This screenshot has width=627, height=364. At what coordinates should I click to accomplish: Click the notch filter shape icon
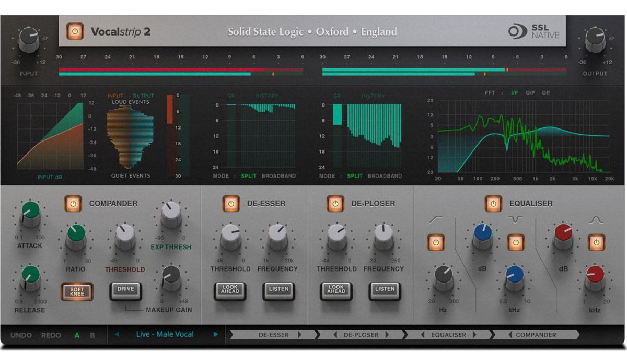tap(516, 220)
